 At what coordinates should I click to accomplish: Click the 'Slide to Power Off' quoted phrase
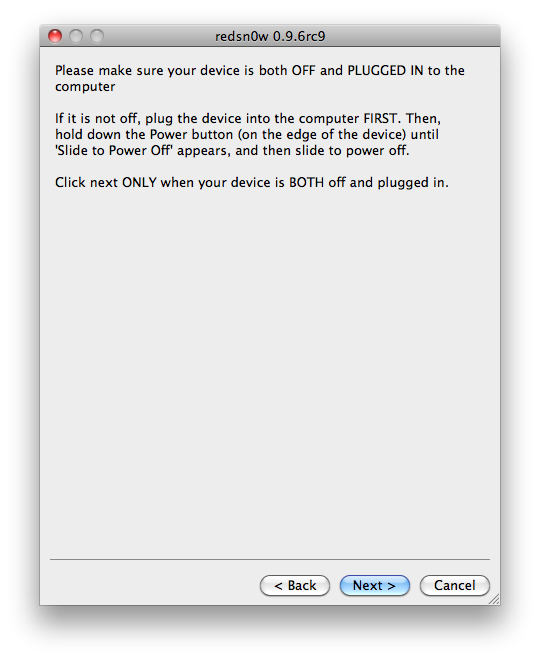pyautogui.click(x=114, y=150)
